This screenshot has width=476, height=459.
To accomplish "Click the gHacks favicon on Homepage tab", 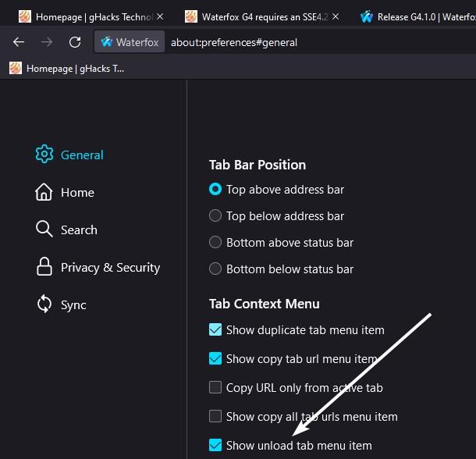I will click(x=25, y=16).
